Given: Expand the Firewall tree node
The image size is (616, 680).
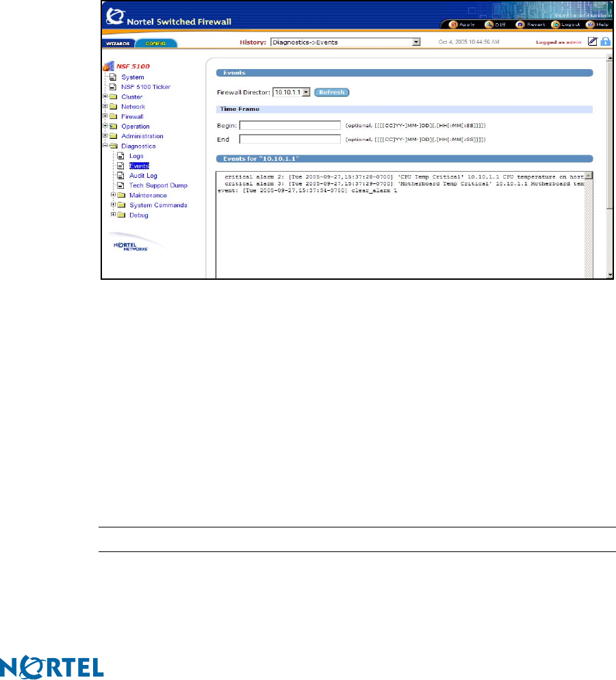Looking at the screenshot, I should pos(105,116).
